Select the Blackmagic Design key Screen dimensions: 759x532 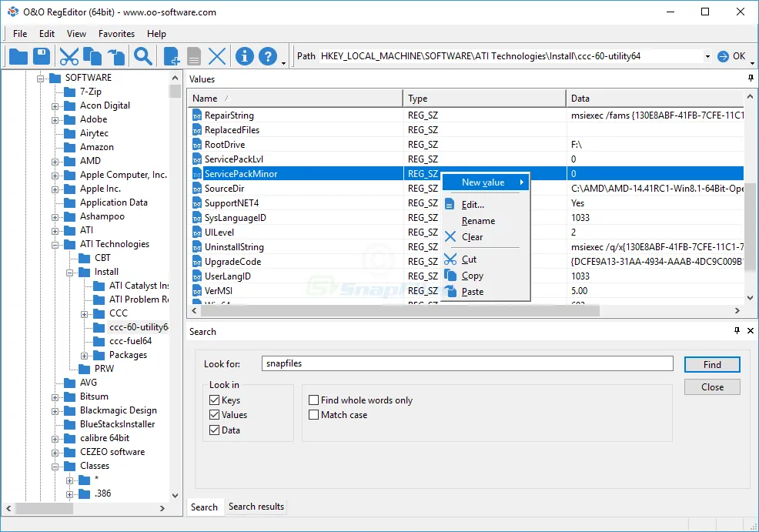pyautogui.click(x=118, y=410)
